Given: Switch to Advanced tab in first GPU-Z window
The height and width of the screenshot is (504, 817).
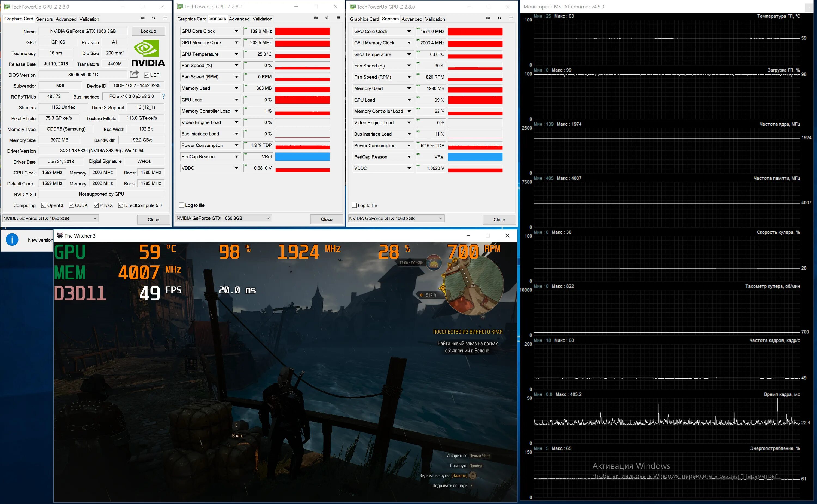Looking at the screenshot, I should pos(66,19).
